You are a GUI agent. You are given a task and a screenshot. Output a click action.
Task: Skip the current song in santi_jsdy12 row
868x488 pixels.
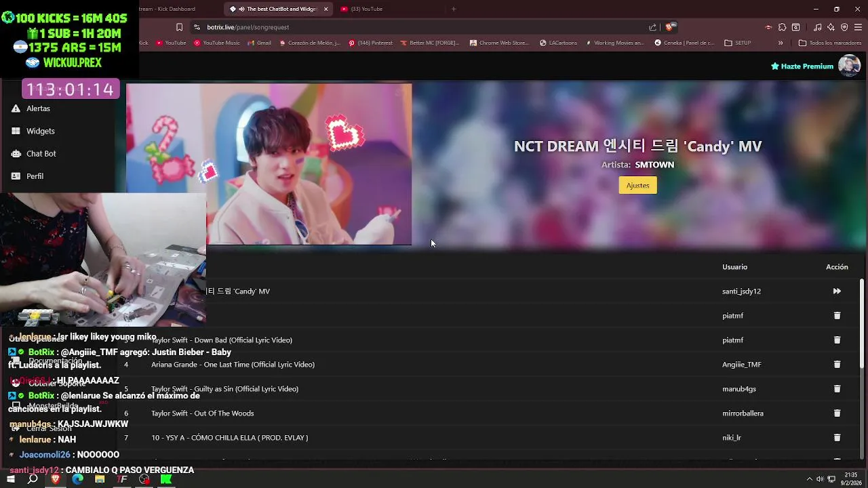pyautogui.click(x=837, y=291)
